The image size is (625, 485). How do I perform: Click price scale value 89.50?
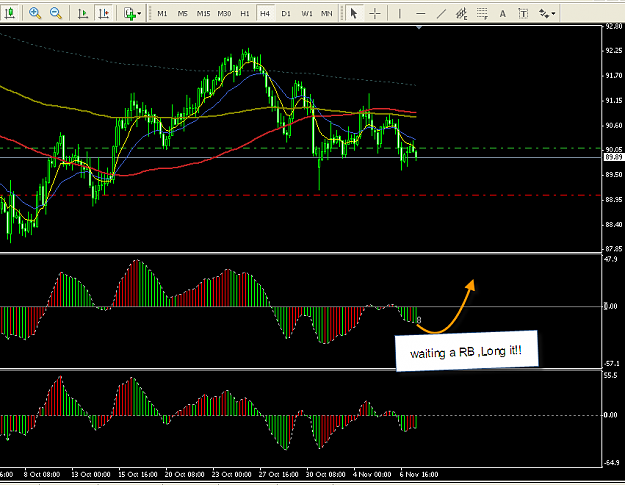click(x=613, y=175)
